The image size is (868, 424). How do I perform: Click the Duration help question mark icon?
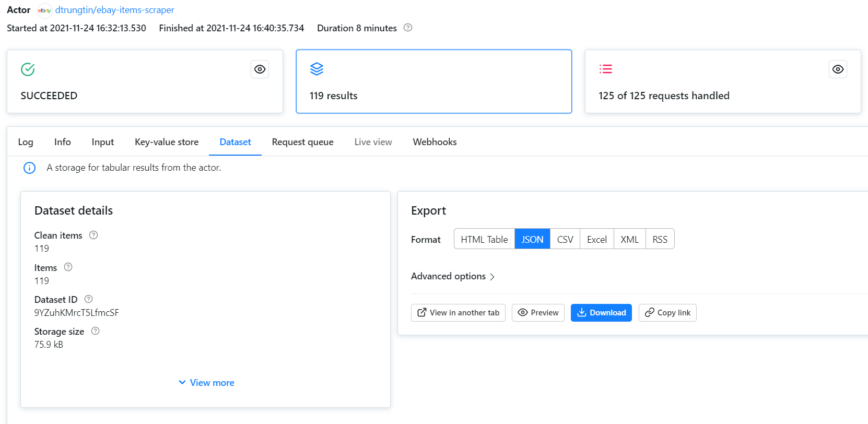click(408, 28)
